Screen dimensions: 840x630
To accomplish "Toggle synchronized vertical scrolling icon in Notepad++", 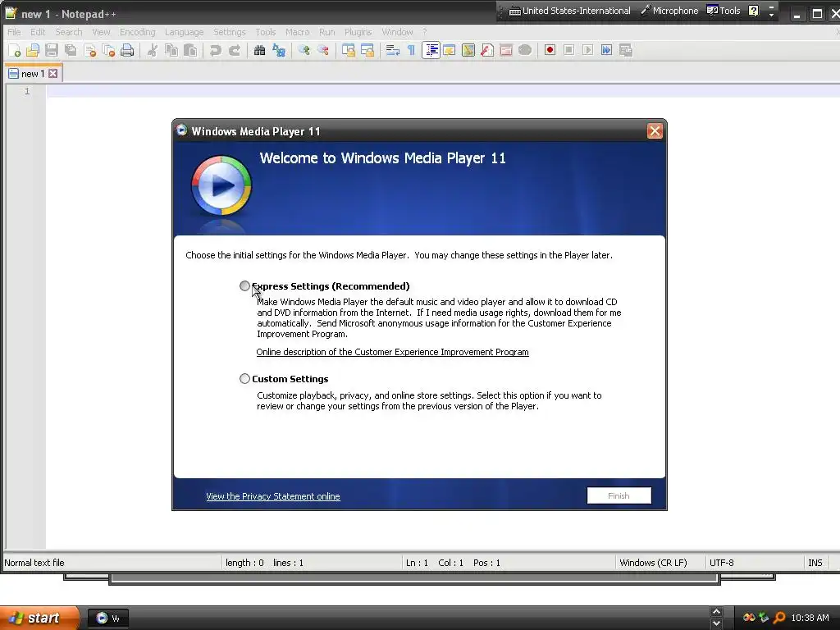I will 348,50.
